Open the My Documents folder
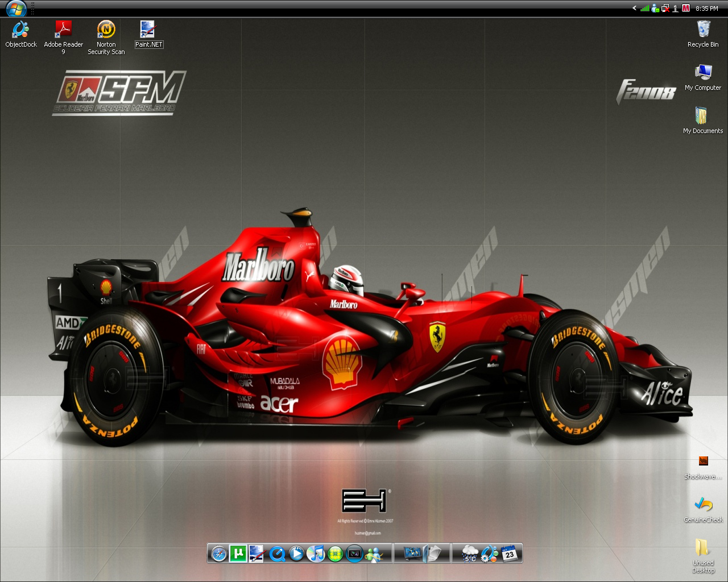The height and width of the screenshot is (582, 728). point(703,120)
